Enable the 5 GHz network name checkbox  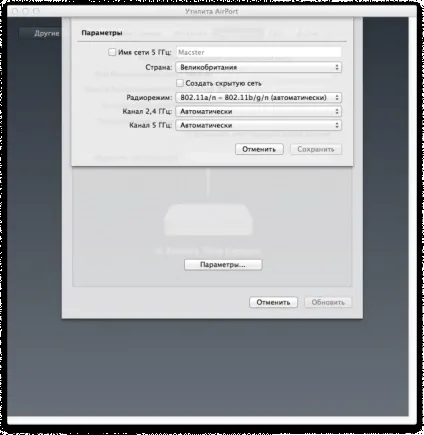click(112, 52)
